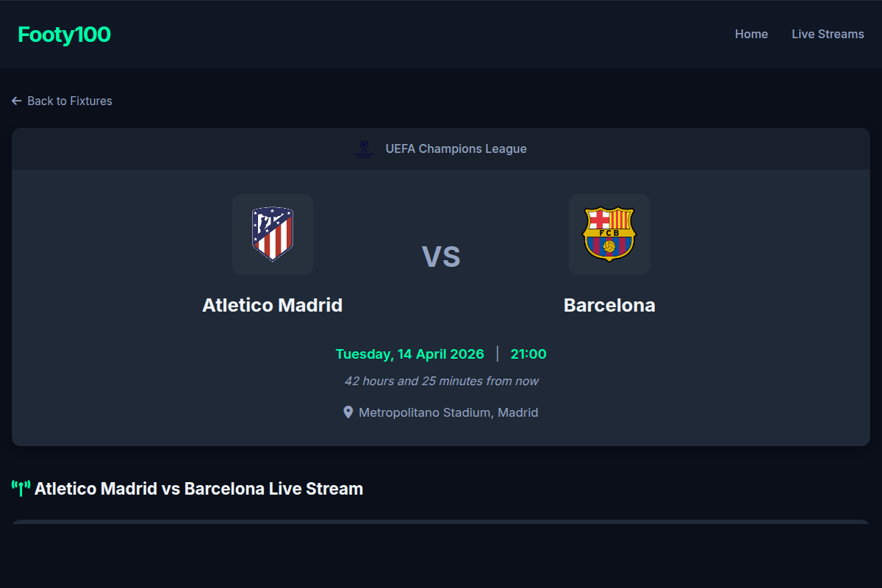Select the UEFA Champions League starball logo
Image resolution: width=882 pixels, height=588 pixels.
(365, 148)
